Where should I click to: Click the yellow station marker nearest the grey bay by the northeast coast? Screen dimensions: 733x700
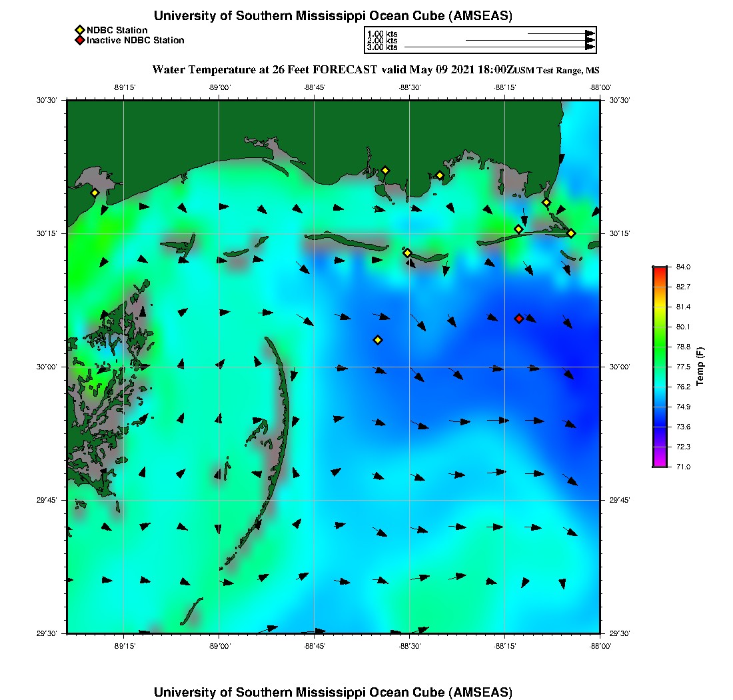click(x=546, y=203)
